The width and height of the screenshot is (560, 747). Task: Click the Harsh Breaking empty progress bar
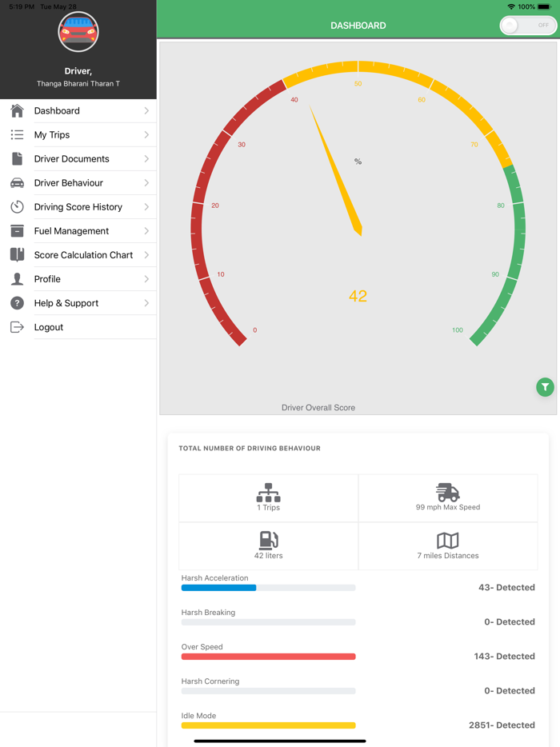coord(268,622)
